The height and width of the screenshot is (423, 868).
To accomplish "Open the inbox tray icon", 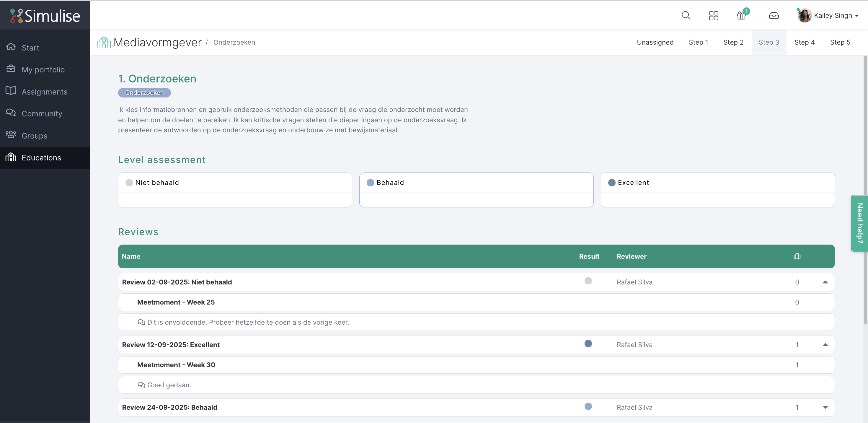I will click(774, 15).
